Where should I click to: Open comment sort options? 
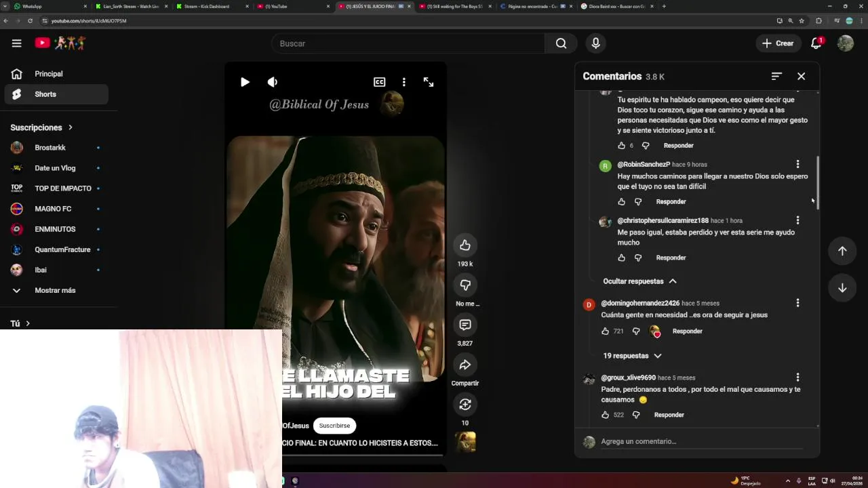pos(776,77)
